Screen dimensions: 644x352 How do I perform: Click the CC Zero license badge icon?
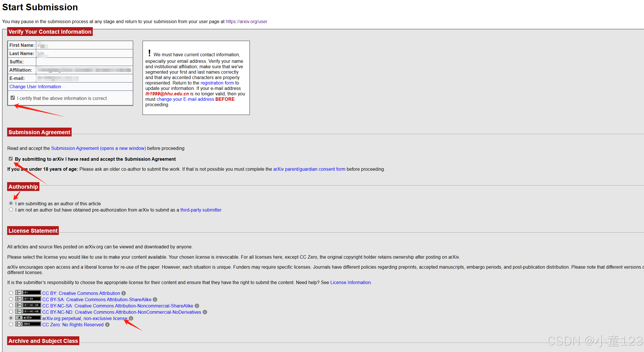tap(28, 324)
